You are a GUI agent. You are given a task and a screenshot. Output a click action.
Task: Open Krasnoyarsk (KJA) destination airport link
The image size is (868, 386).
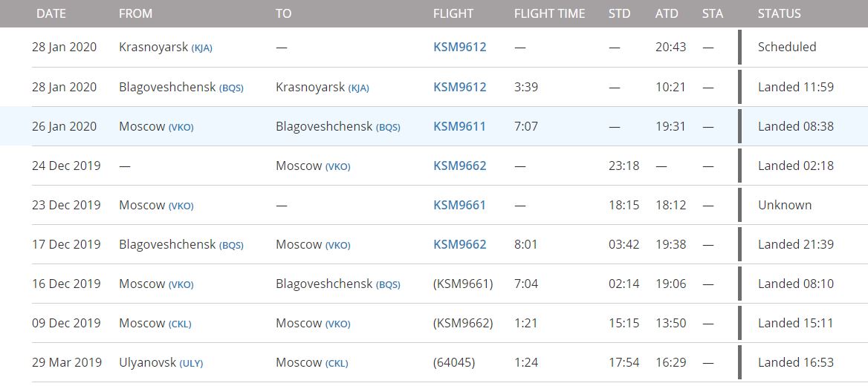322,87
